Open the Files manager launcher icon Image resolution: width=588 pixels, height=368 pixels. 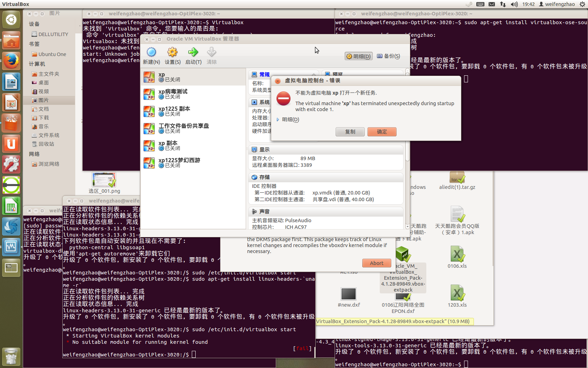(x=11, y=40)
